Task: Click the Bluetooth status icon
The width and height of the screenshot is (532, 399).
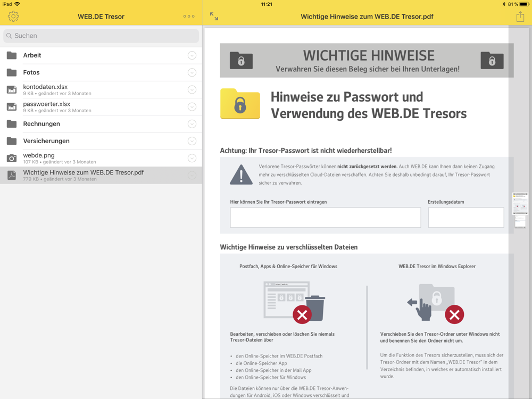Action: pos(504,4)
